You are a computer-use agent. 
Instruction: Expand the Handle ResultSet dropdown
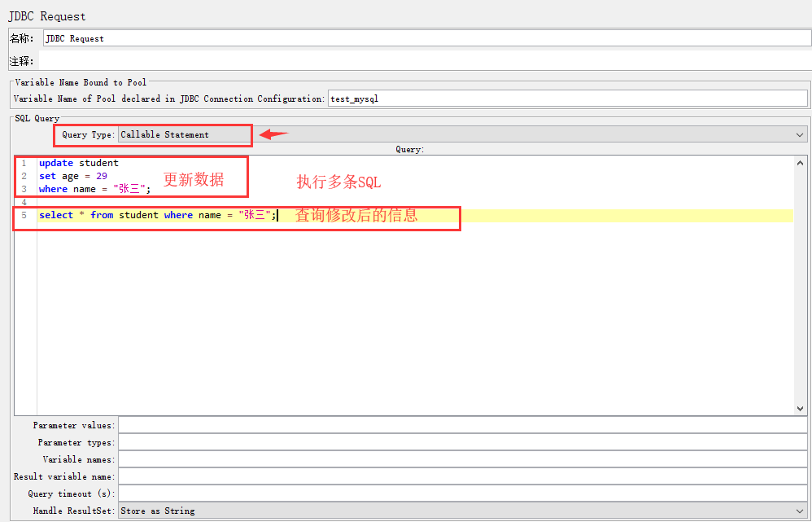point(462,511)
